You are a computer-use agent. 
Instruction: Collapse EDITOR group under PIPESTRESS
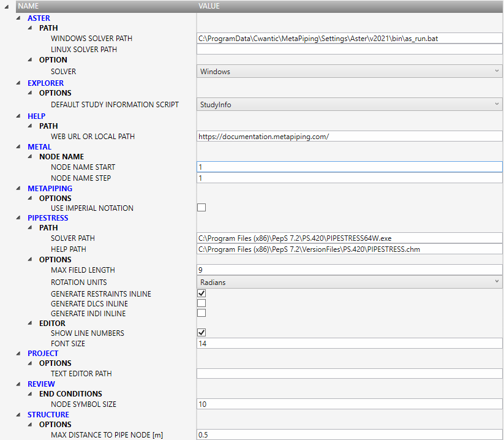click(30, 323)
